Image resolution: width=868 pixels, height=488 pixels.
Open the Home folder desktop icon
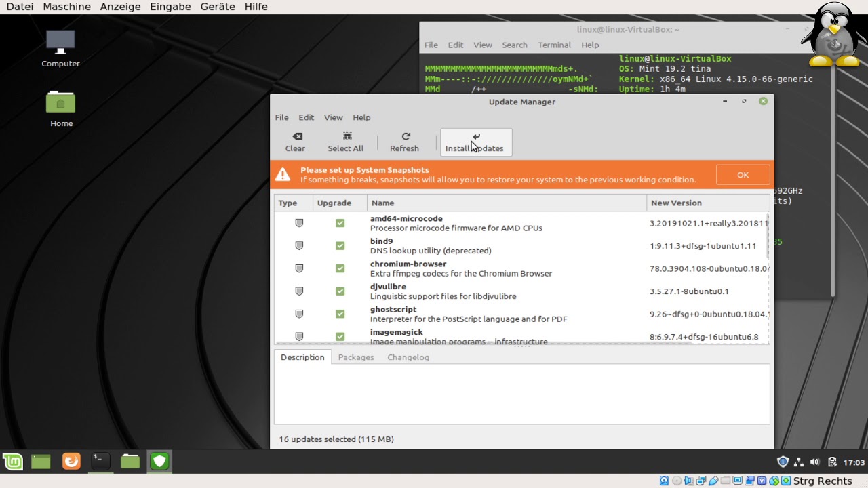pyautogui.click(x=60, y=108)
